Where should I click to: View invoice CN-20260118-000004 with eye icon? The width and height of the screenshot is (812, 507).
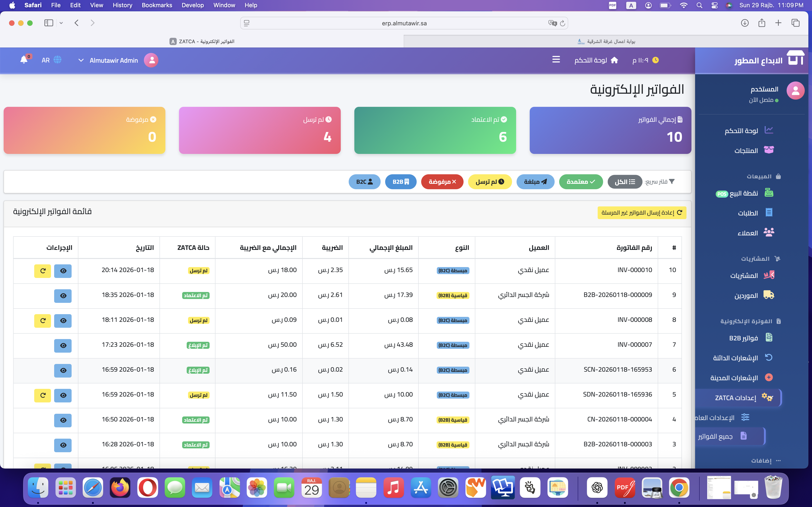(63, 420)
